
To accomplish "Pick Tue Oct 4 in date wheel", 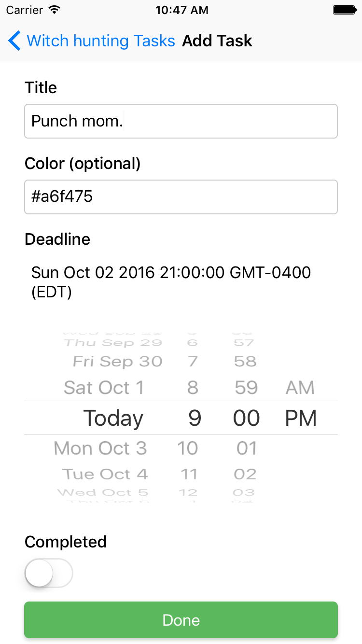I will coord(105,474).
